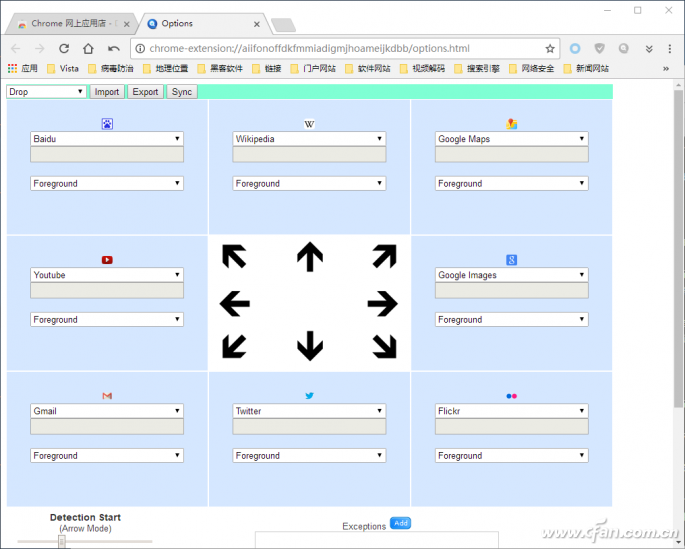Click the undo arrow toolbar icon
685x549 pixels.
114,48
